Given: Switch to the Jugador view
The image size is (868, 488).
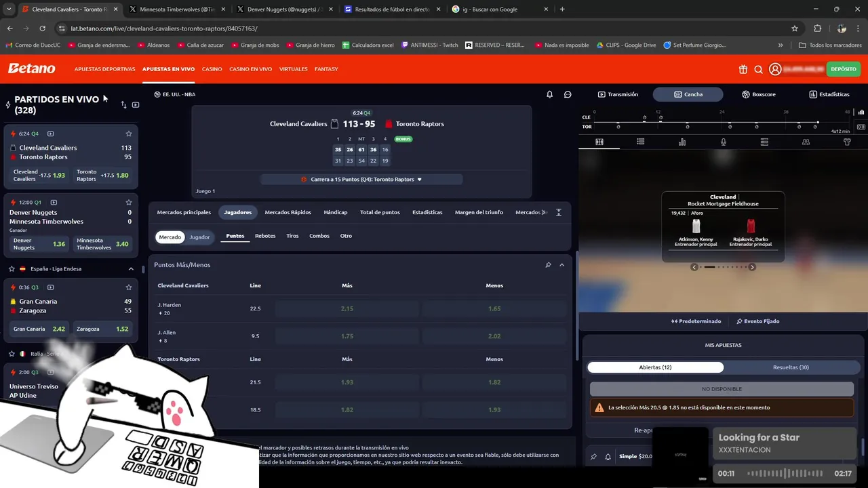Looking at the screenshot, I should (x=199, y=237).
